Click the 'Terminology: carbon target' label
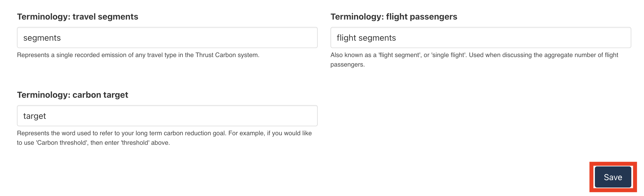This screenshot has height=196, width=644. (72, 95)
